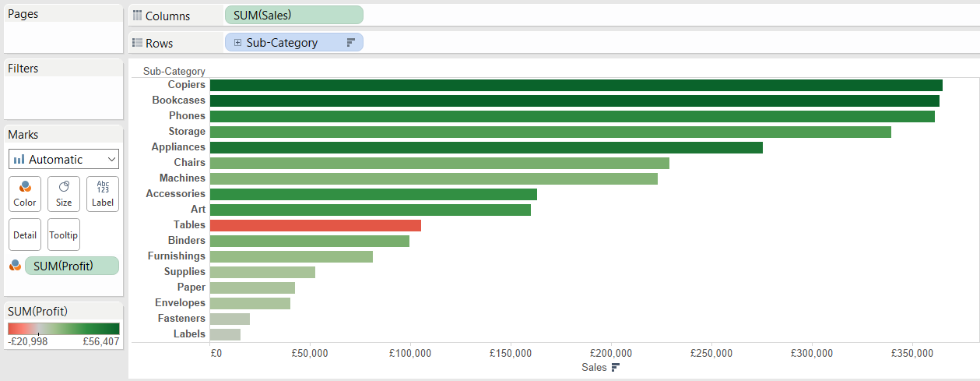Click the Chairs bar
980x381 pixels.
(x=440, y=163)
